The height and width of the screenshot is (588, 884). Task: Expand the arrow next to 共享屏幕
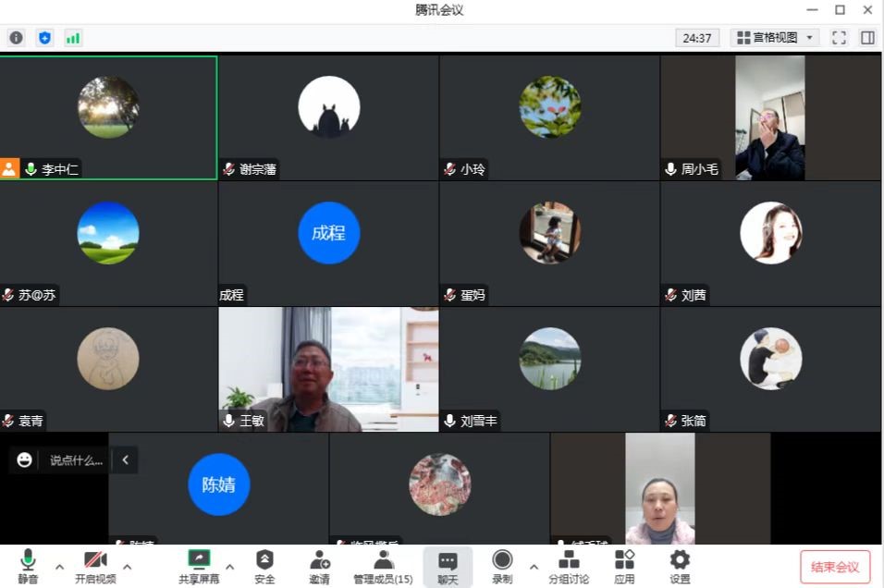pyautogui.click(x=229, y=566)
